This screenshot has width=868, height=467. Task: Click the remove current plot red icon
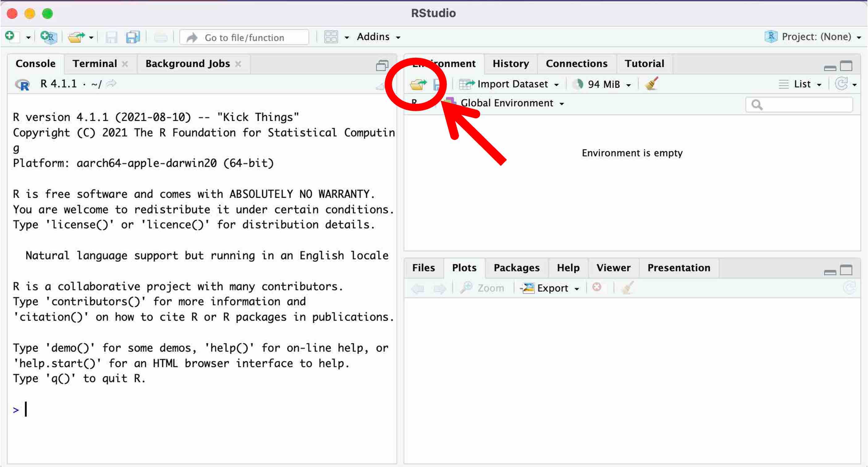pos(597,287)
